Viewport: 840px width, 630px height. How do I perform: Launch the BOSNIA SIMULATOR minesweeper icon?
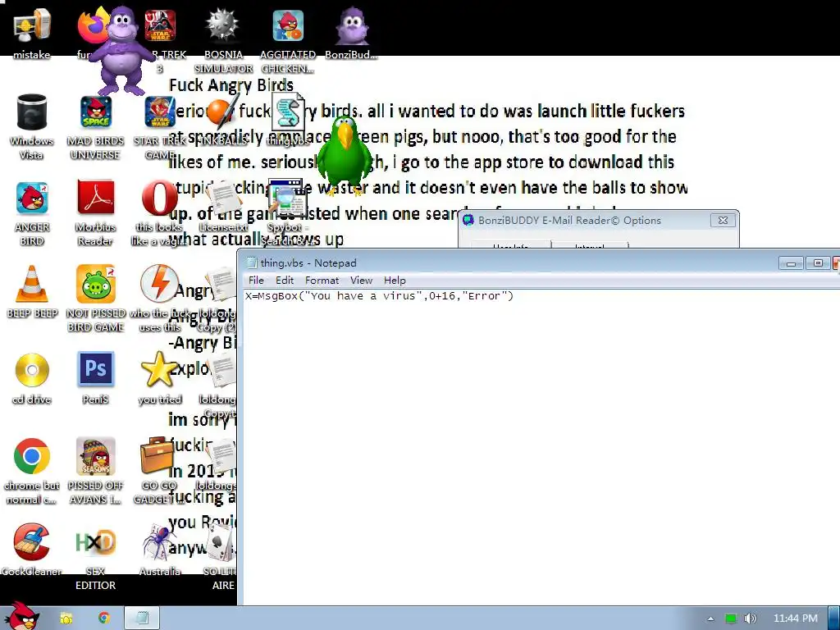[x=223, y=25]
